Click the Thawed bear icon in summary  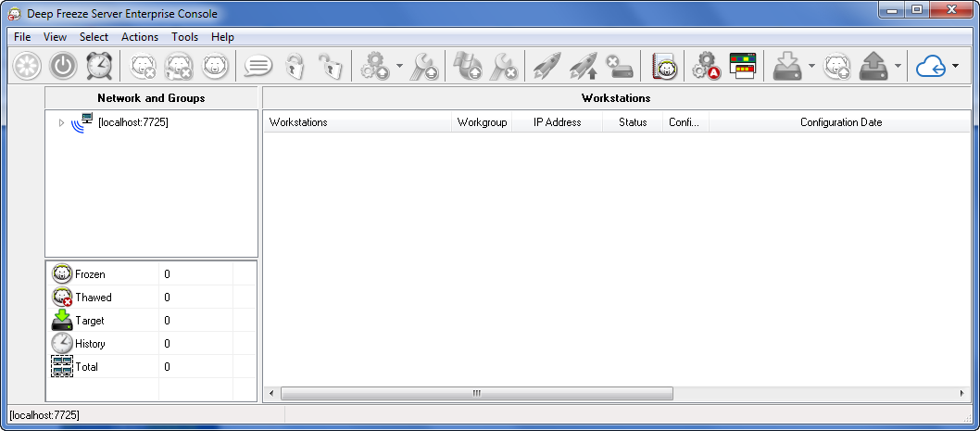point(62,298)
